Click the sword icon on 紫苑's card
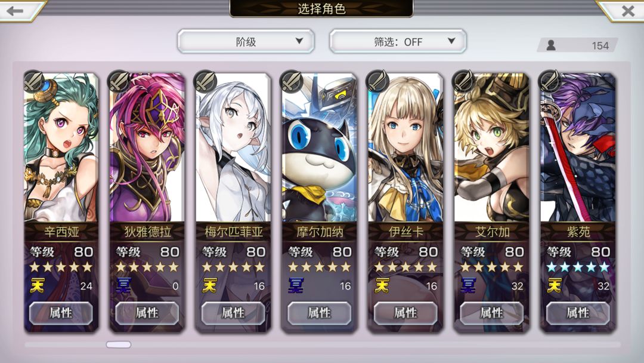The height and width of the screenshot is (363, 644). [x=550, y=81]
